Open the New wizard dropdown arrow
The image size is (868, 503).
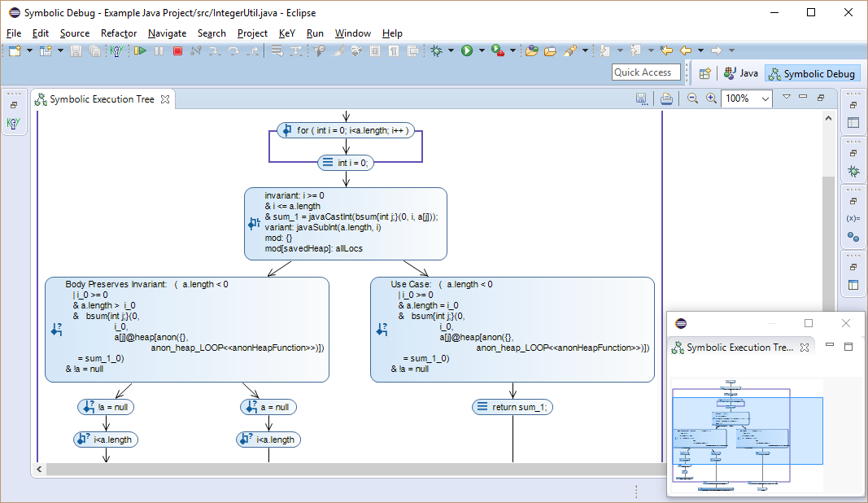coord(29,51)
